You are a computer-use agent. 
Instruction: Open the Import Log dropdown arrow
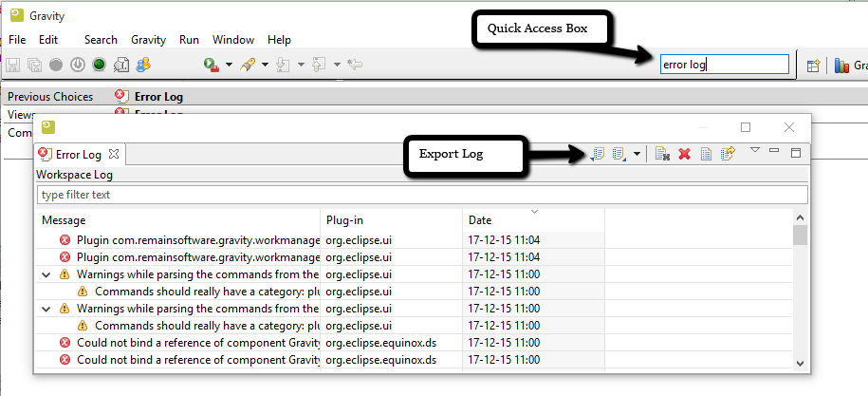click(x=637, y=154)
